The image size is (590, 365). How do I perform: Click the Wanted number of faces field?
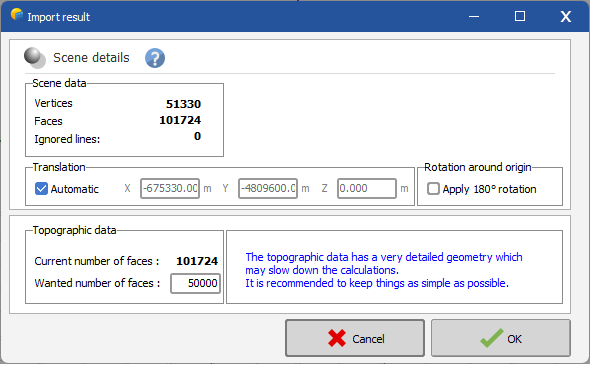point(195,283)
